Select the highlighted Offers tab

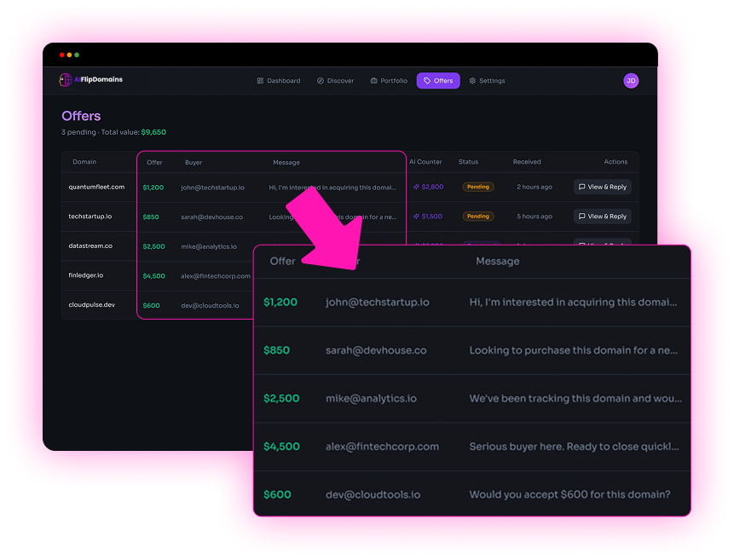438,81
